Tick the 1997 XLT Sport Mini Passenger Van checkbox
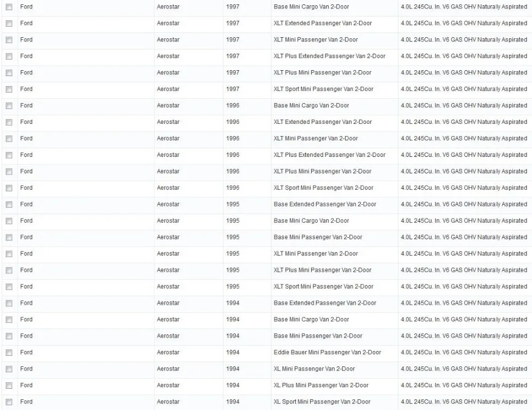 [9, 89]
